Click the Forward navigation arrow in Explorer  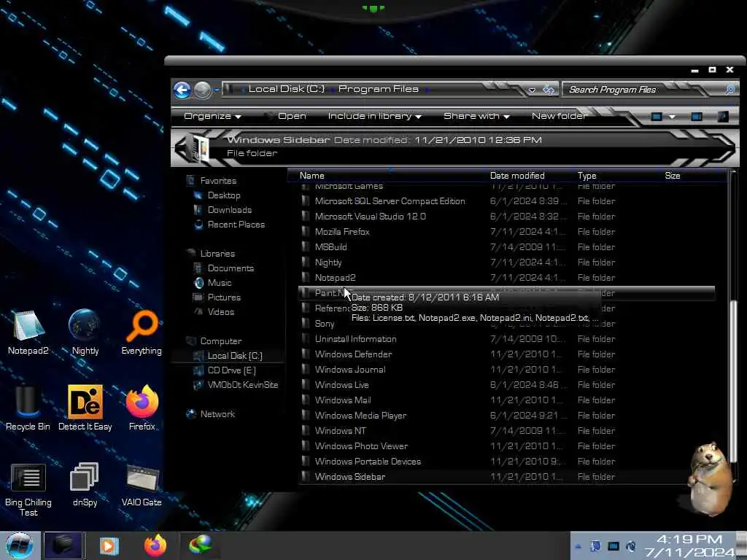pyautogui.click(x=203, y=90)
